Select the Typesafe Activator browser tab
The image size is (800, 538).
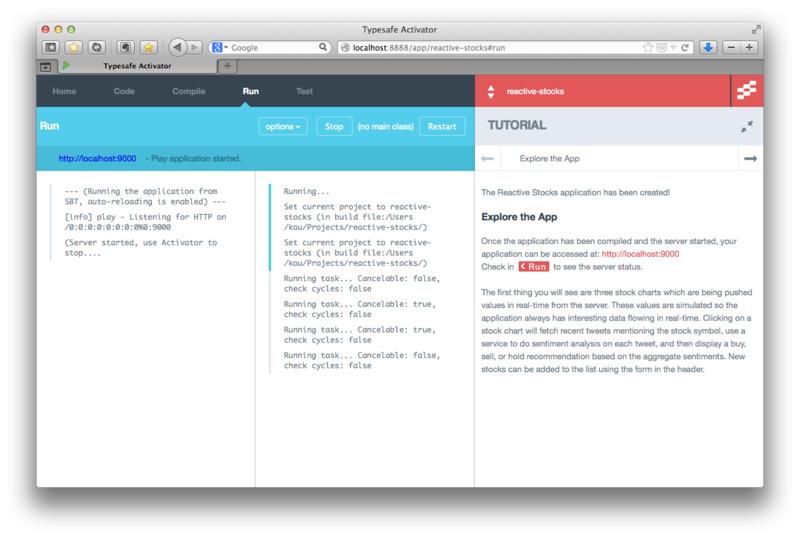coord(137,66)
